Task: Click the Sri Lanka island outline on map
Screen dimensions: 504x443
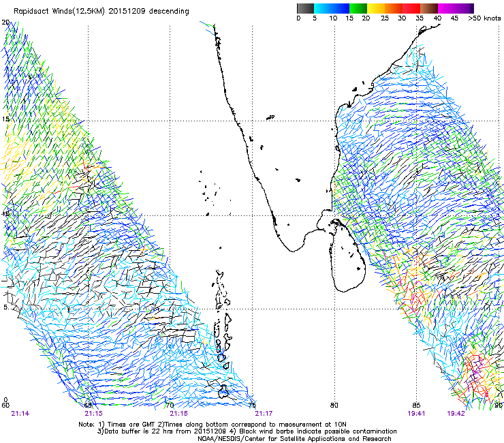Action: [x=347, y=256]
